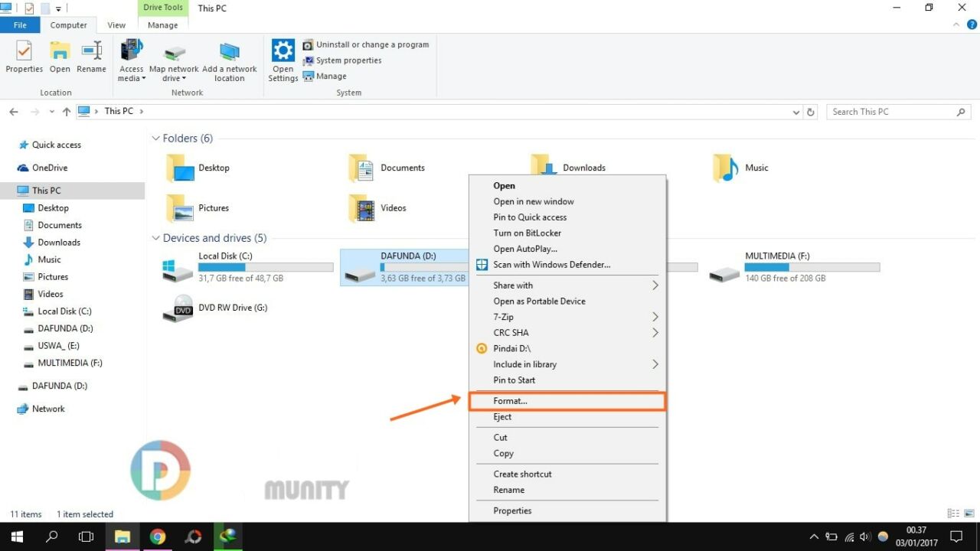Collapse the Folders (6) group
Viewport: 980px width, 551px height.
[x=156, y=139]
